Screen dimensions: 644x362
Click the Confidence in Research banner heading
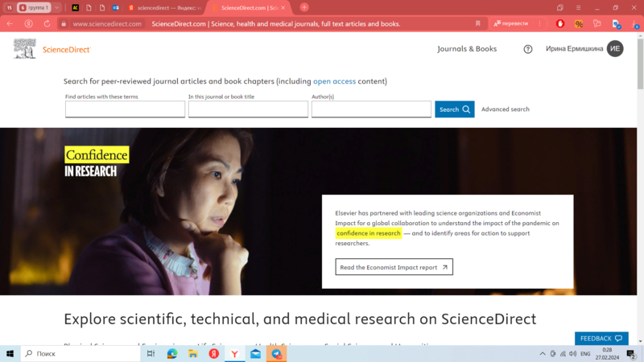(97, 162)
